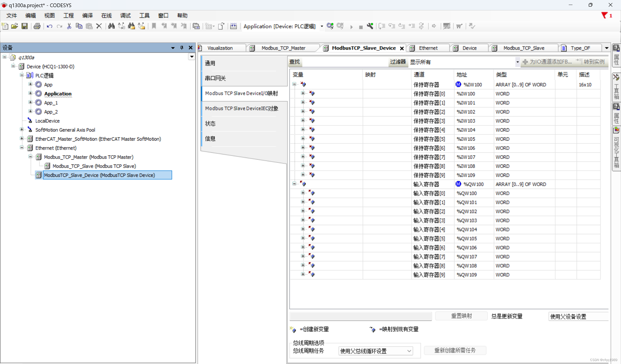This screenshot has width=621, height=364.
Task: Stop the application with stop icon
Action: (x=361, y=27)
